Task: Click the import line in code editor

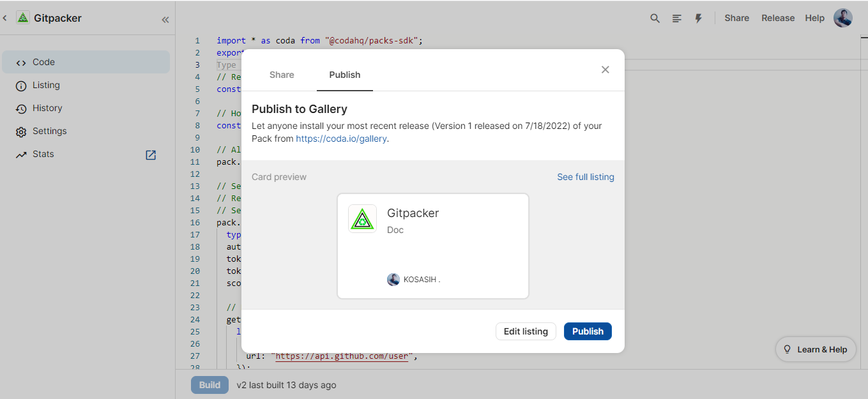Action: point(319,40)
